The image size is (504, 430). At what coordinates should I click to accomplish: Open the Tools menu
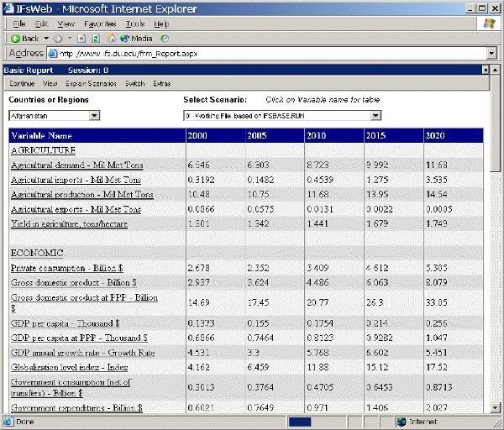tap(135, 24)
